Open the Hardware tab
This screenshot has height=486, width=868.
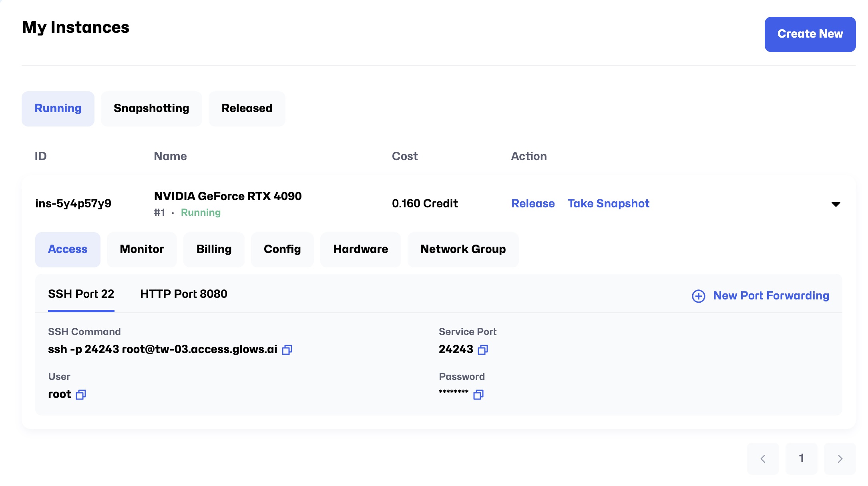(360, 249)
